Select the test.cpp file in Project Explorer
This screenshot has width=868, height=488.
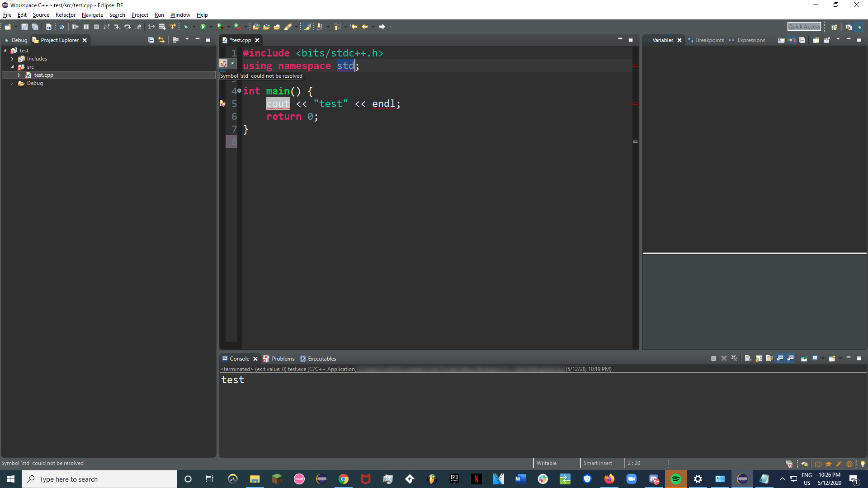coord(108,75)
